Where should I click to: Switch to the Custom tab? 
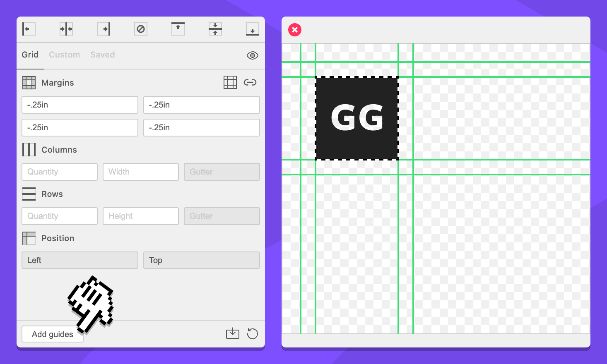65,55
